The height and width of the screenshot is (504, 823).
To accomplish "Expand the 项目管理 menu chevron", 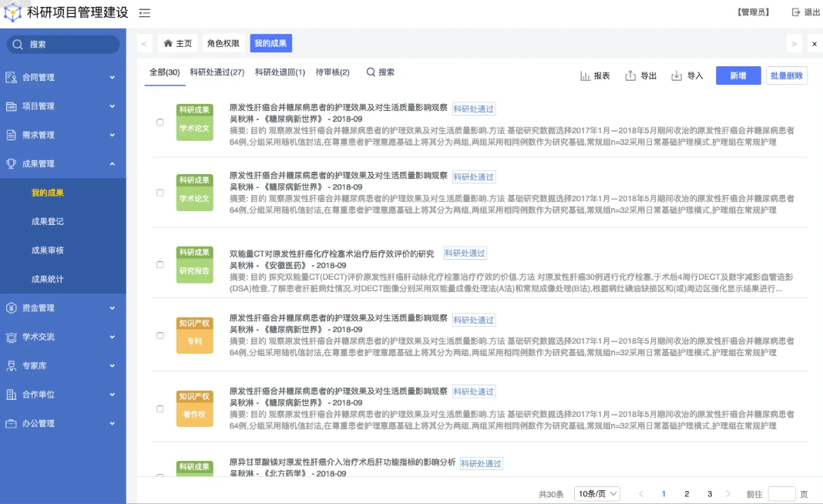I will point(113,106).
